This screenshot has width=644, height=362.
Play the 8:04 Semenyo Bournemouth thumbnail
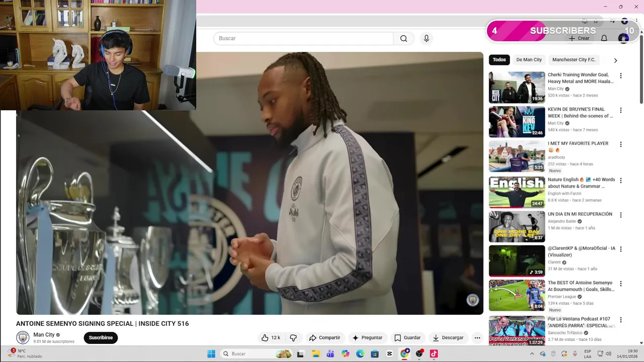point(517,295)
